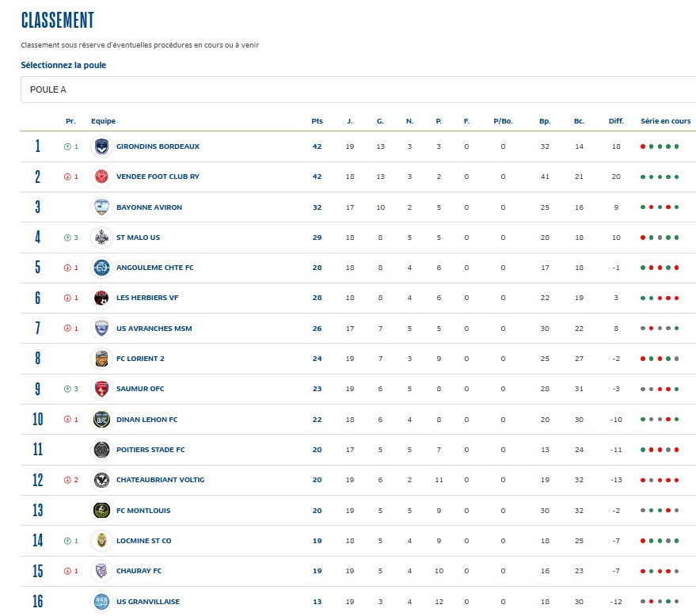This screenshot has width=696, height=616.
Task: Click the Bayonne Aviron team logo
Action: (101, 207)
